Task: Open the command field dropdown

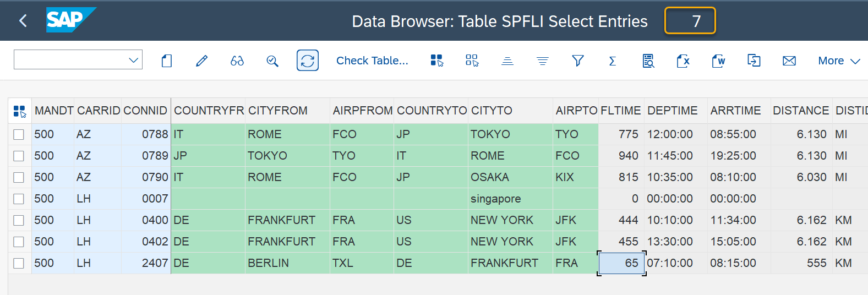Action: pyautogui.click(x=133, y=60)
